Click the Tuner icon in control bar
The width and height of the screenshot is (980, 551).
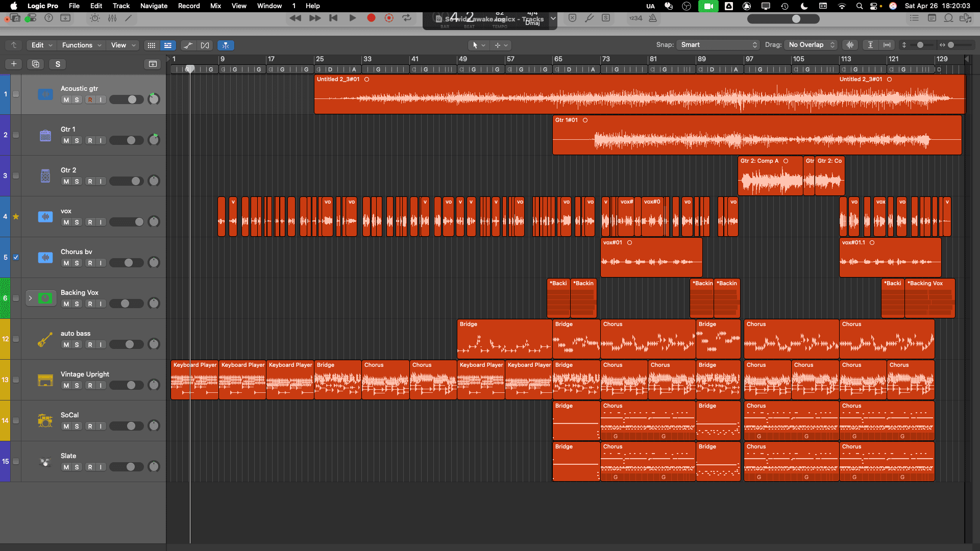589,18
